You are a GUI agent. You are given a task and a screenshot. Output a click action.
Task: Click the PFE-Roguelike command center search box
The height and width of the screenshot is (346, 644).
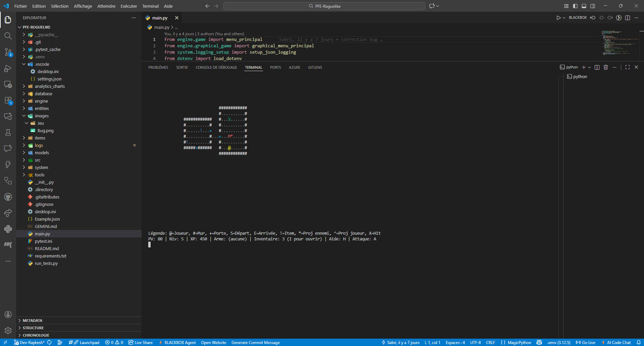pyautogui.click(x=324, y=6)
